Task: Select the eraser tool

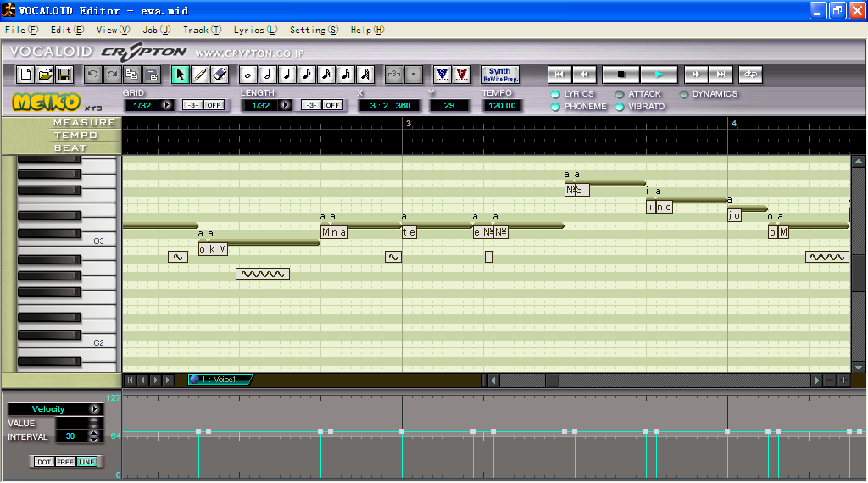Action: tap(220, 74)
